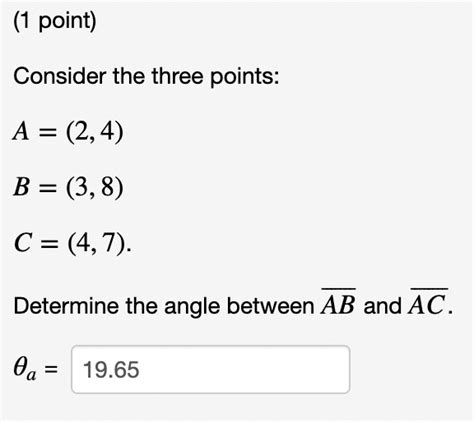Click the overlined AC vector symbol
The image size is (474, 422).
point(427,303)
